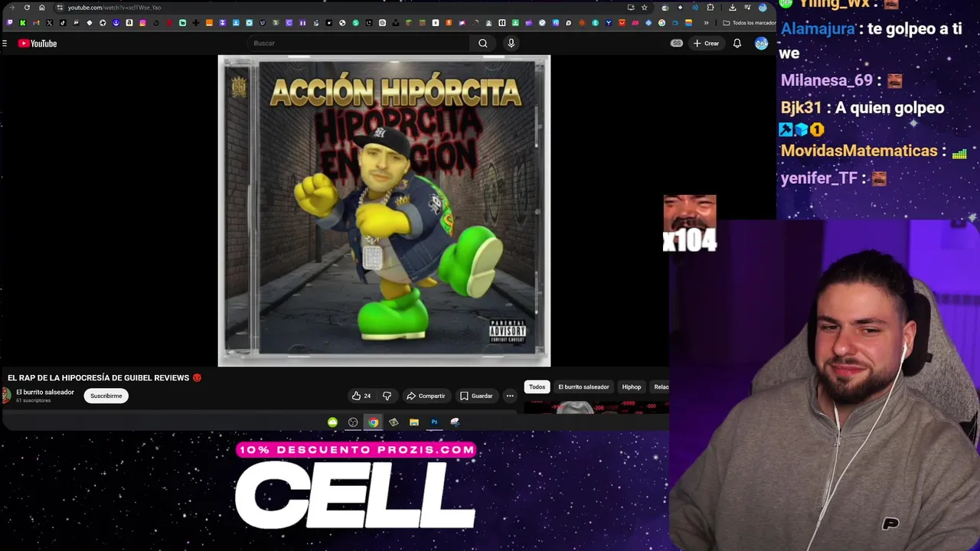Viewport: 980px width, 551px height.
Task: Open El burrito salseador channel name link
Action: click(45, 392)
